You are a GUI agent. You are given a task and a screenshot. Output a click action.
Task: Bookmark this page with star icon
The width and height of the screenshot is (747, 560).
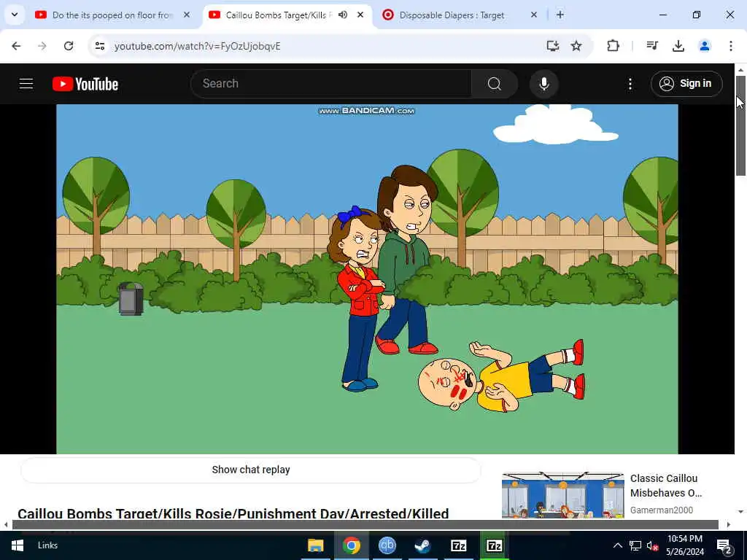(x=576, y=46)
